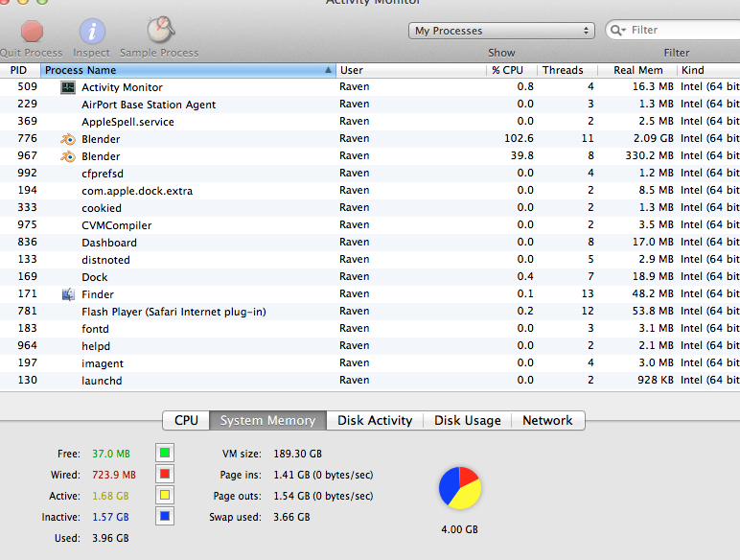The image size is (740, 560).
Task: Click the 189.30 GB VM size value
Action: tap(298, 454)
